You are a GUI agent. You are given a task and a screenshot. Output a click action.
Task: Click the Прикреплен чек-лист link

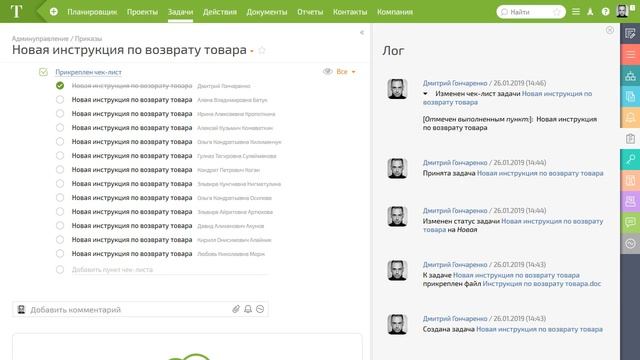coord(89,72)
